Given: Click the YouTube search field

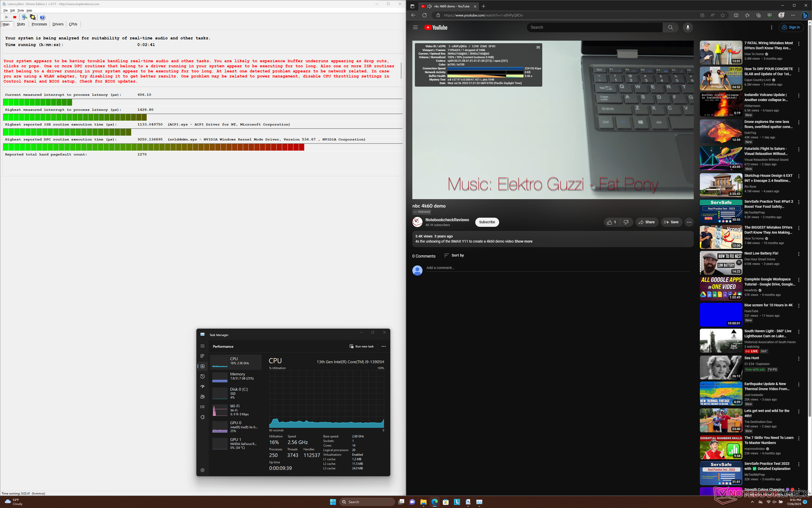Looking at the screenshot, I should 594,28.
